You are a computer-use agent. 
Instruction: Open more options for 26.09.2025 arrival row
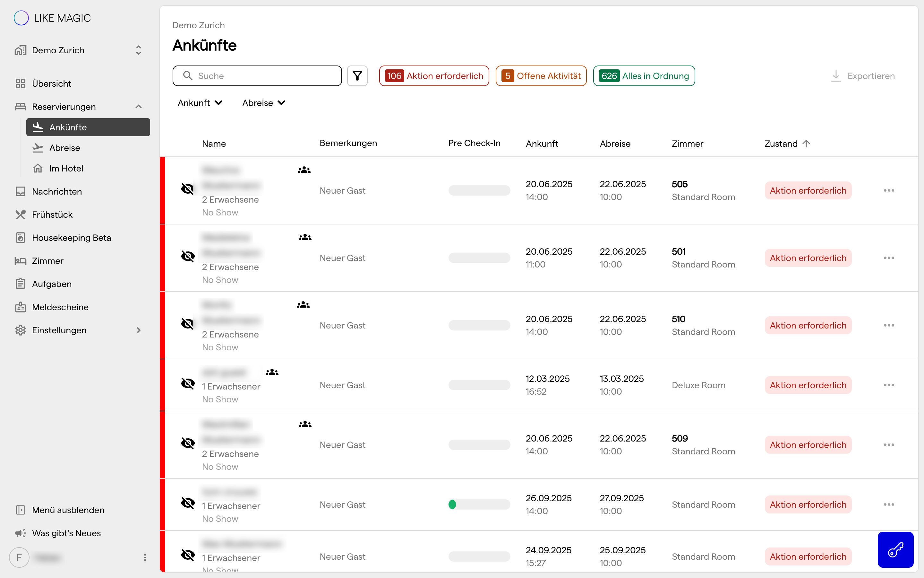coord(888,504)
